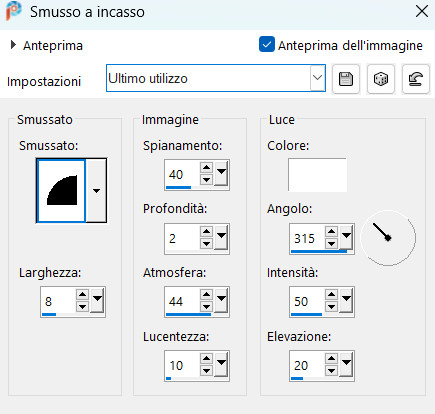Click the save preset floppy disk icon

[x=346, y=79]
